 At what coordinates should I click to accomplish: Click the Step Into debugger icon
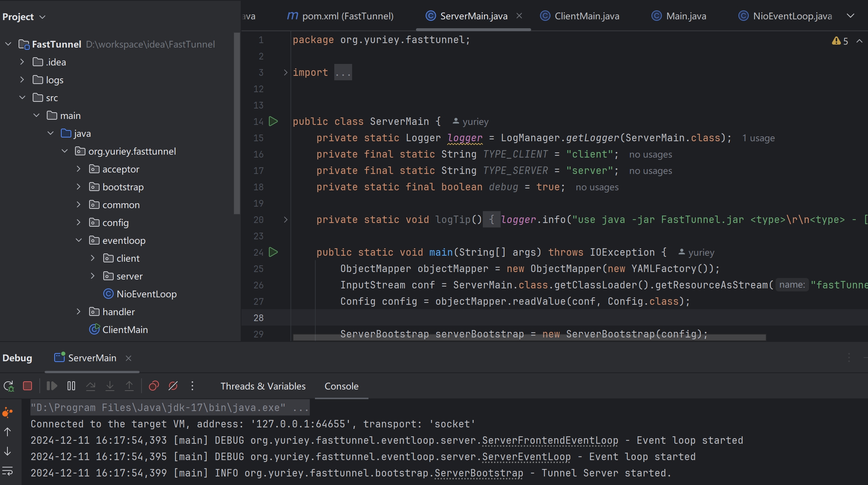pyautogui.click(x=110, y=386)
